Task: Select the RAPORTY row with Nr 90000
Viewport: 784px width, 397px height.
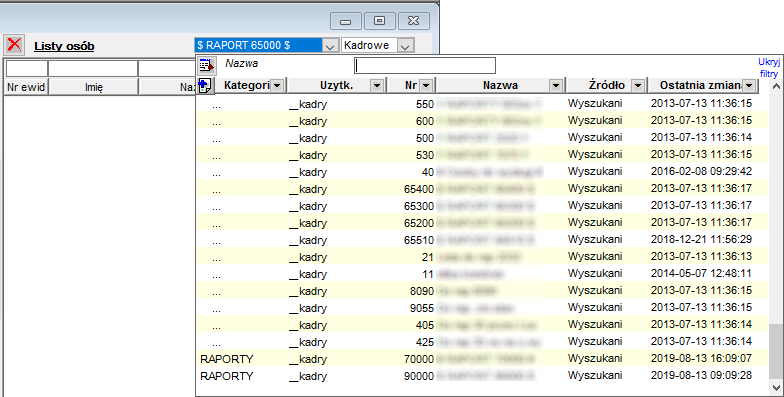Action: tap(482, 376)
